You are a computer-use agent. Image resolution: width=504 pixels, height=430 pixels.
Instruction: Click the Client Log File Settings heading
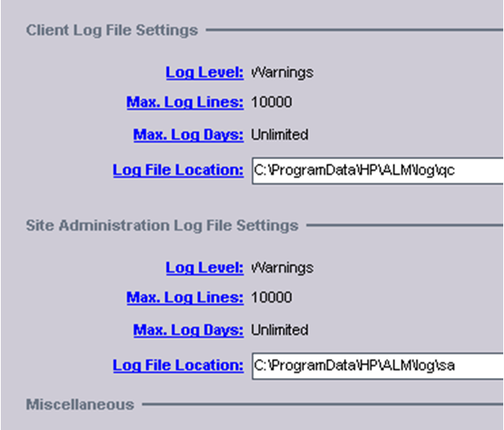click(x=111, y=30)
